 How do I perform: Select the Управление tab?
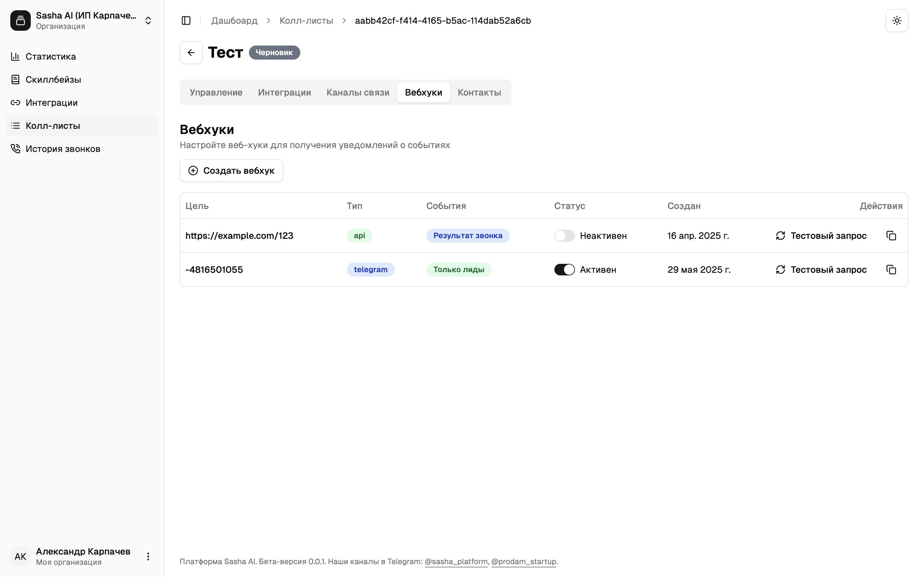point(216,92)
